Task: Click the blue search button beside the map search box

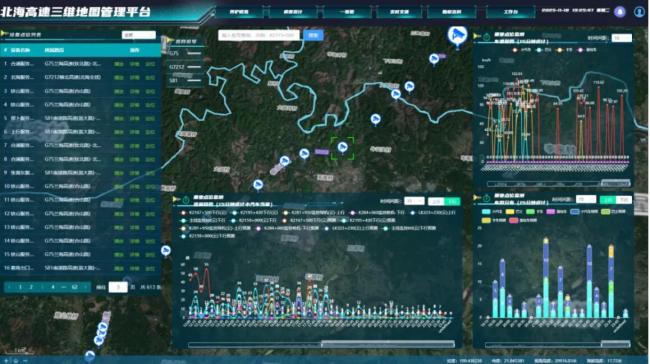Action: coord(313,35)
